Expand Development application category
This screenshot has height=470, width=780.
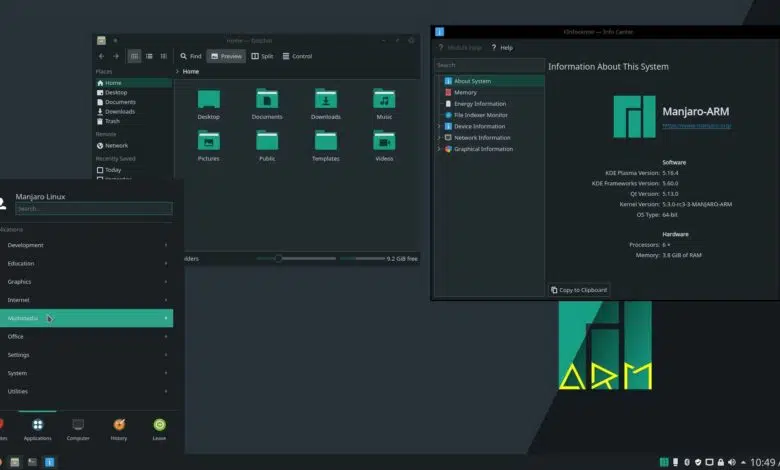pos(87,245)
